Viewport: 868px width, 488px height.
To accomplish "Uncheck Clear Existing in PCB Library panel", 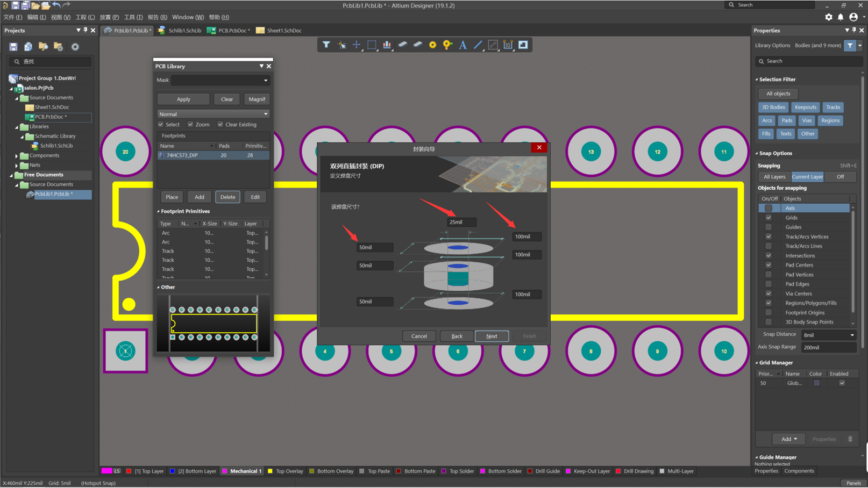I will (x=220, y=124).
